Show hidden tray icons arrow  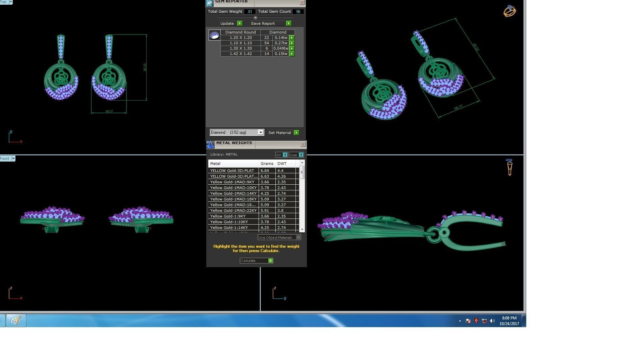(x=460, y=321)
